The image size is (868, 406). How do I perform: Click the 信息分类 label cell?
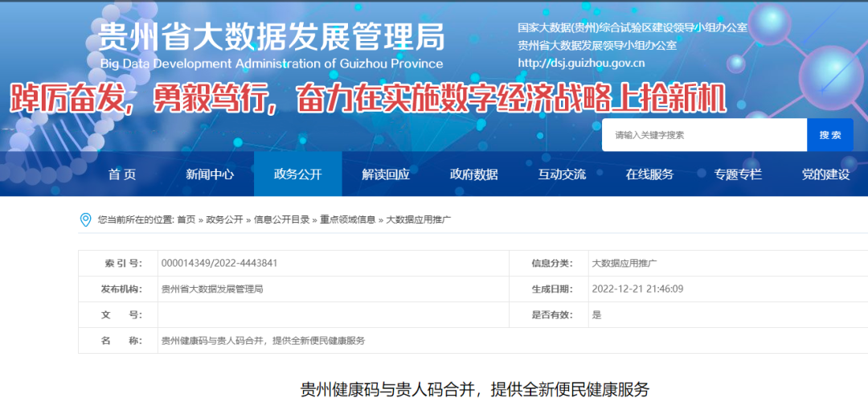(x=549, y=263)
